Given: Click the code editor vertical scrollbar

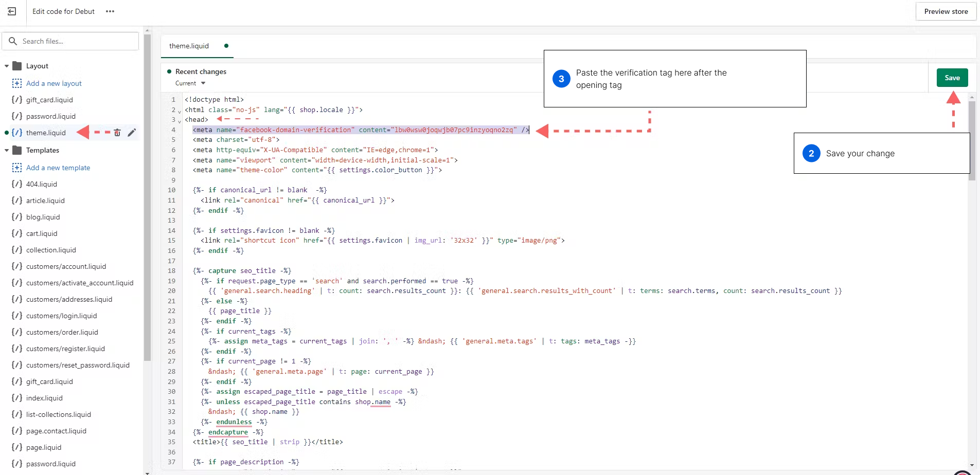Looking at the screenshot, I should tap(972, 140).
